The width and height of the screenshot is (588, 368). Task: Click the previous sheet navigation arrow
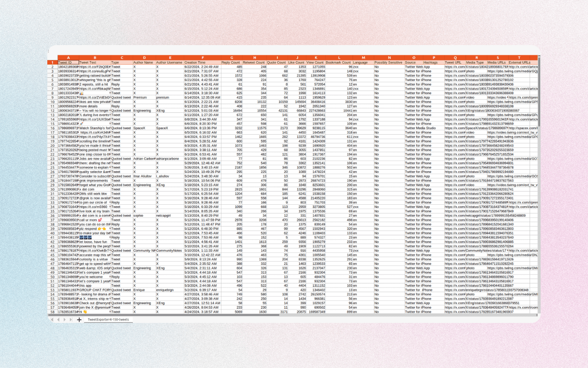(x=58, y=319)
